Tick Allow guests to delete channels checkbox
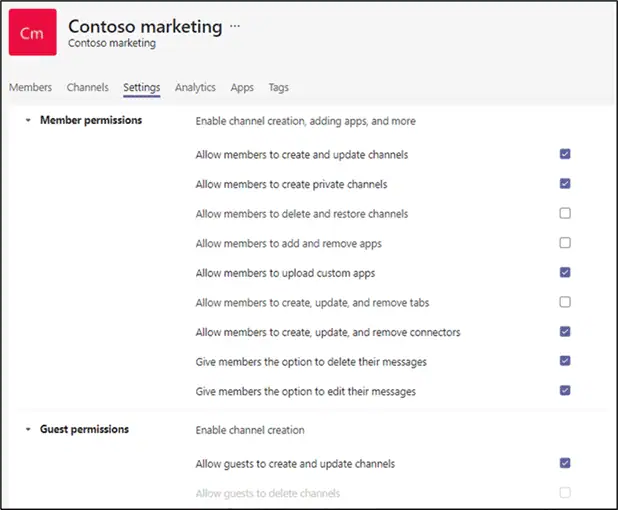 [x=565, y=492]
